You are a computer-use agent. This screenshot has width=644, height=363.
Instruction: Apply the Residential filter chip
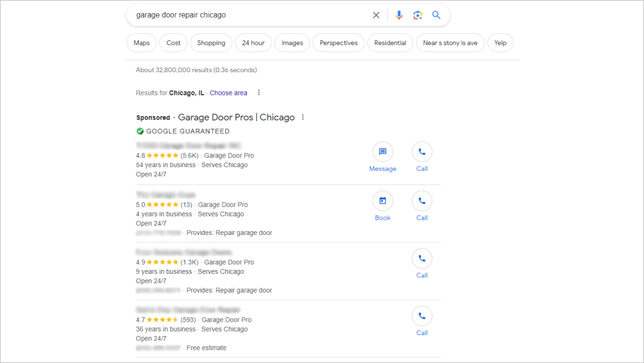point(390,43)
